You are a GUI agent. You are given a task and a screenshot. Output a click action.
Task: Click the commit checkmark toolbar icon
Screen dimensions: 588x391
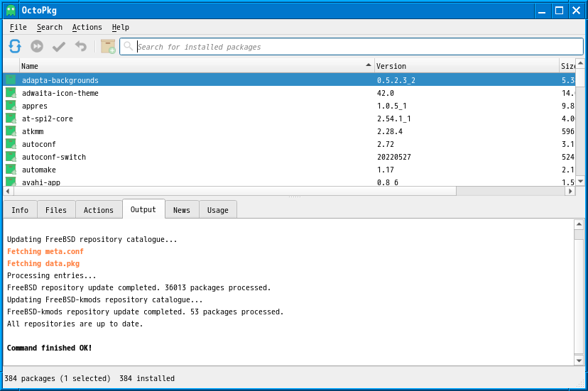coord(59,47)
